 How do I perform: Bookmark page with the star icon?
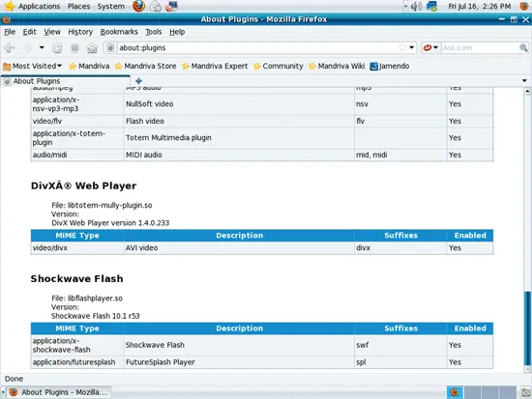pyautogui.click(x=402, y=47)
